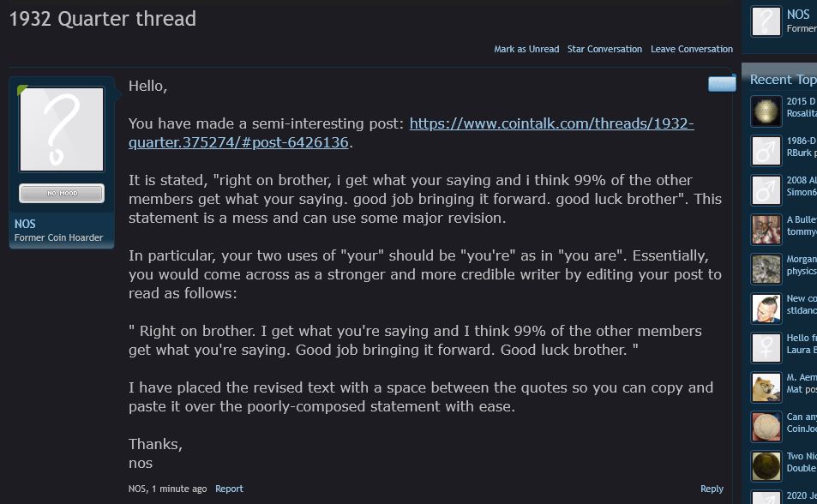Viewport: 817px width, 504px height.
Task: Open tommy's A Bullet topic avatar
Action: 766,230
